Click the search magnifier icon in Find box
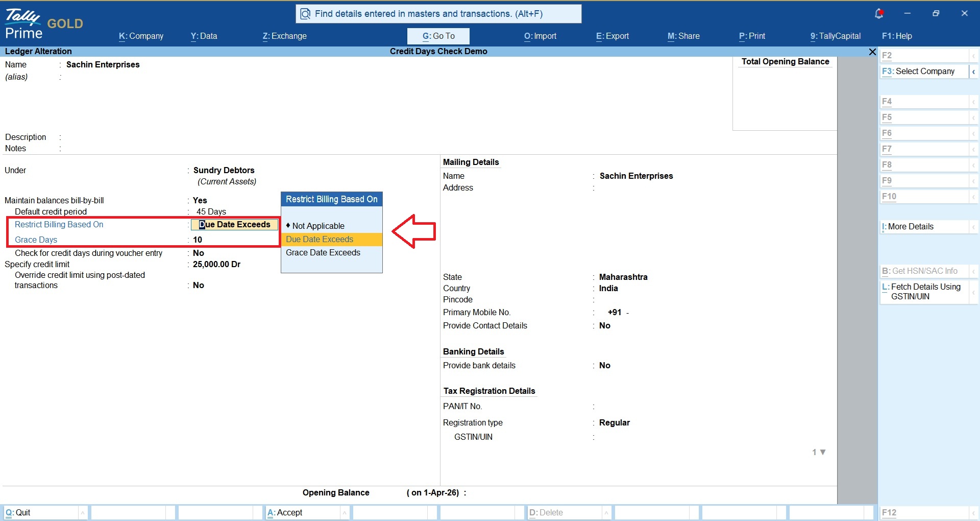This screenshot has height=521, width=980. [x=305, y=14]
